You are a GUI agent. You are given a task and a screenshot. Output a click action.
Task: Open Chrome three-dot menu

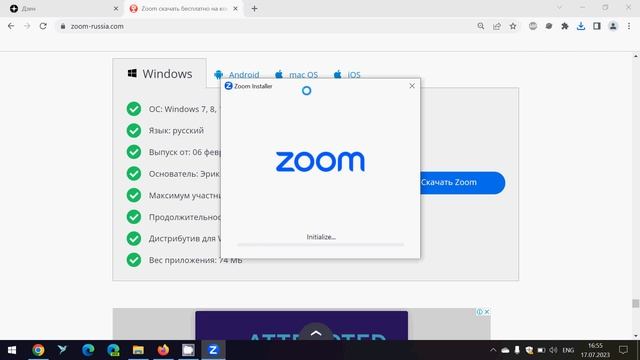pos(629,26)
